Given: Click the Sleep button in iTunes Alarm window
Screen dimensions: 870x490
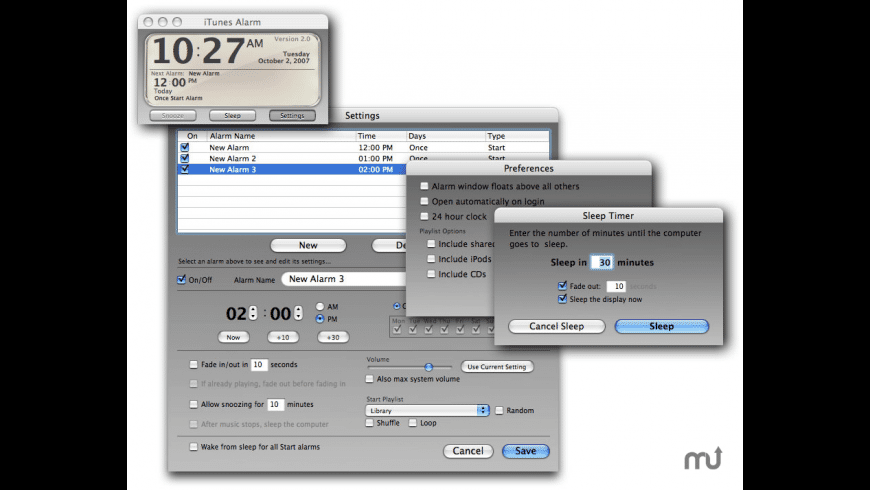Looking at the screenshot, I should 232,115.
